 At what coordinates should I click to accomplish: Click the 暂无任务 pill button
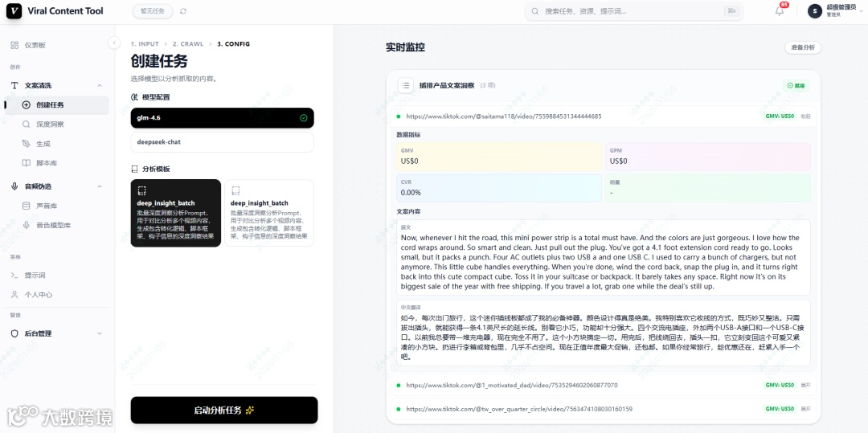click(153, 11)
